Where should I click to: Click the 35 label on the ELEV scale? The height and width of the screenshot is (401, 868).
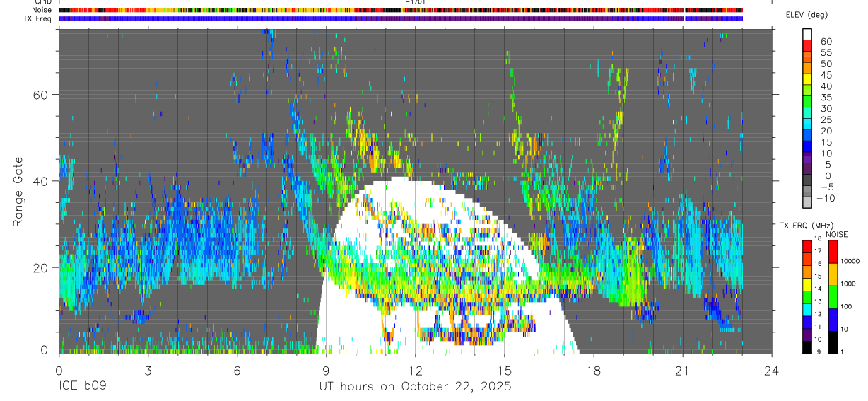click(x=825, y=97)
